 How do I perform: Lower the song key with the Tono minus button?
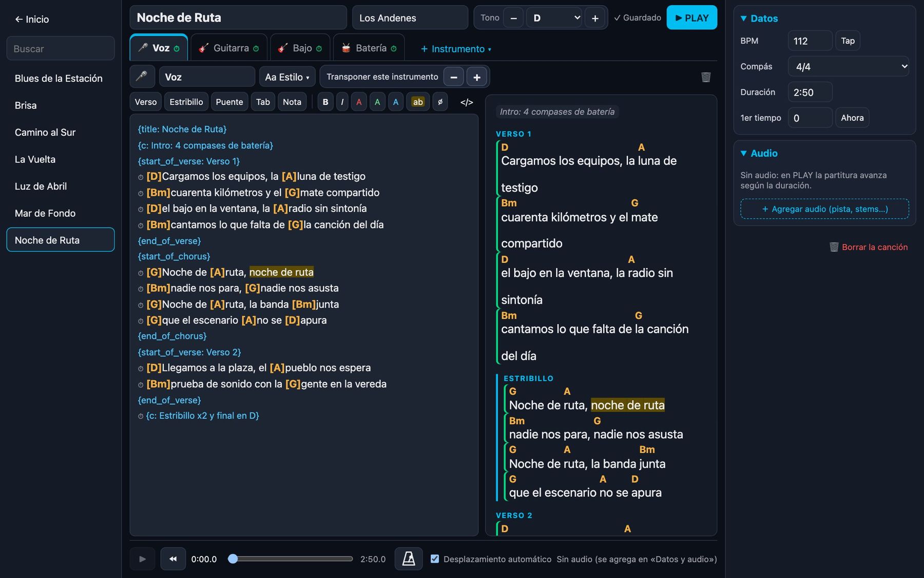pos(513,18)
